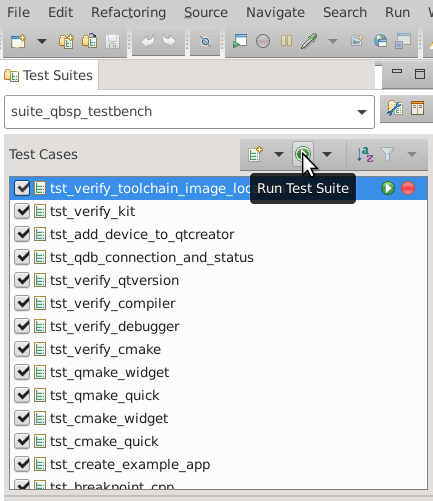Click the file icon beside tst_qmake_widget
This screenshot has width=433, height=501.
[40, 372]
